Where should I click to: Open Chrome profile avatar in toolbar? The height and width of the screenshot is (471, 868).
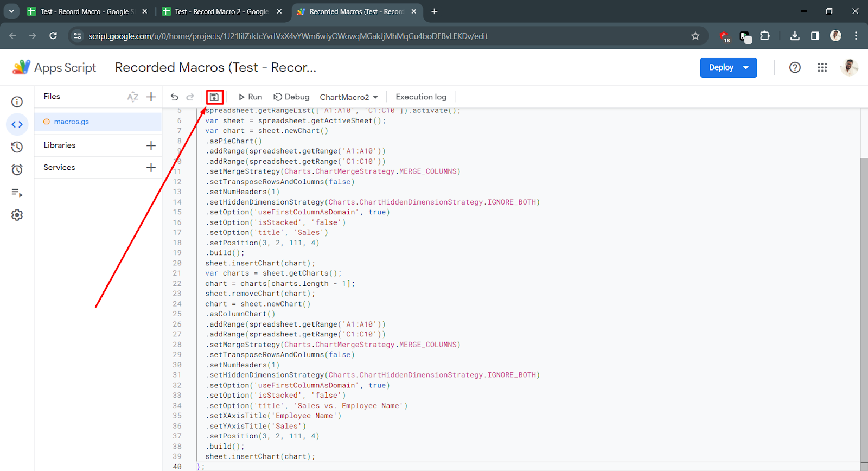click(835, 36)
